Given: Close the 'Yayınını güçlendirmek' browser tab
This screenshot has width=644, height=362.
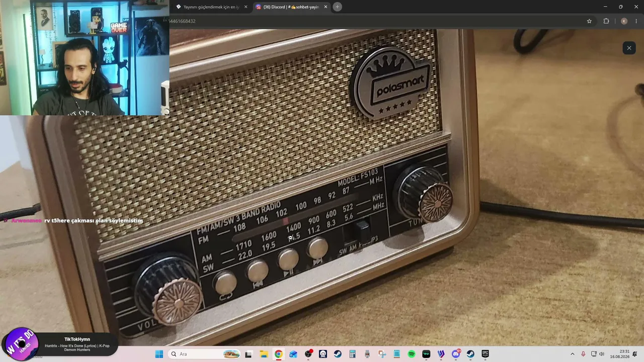Looking at the screenshot, I should (246, 7).
